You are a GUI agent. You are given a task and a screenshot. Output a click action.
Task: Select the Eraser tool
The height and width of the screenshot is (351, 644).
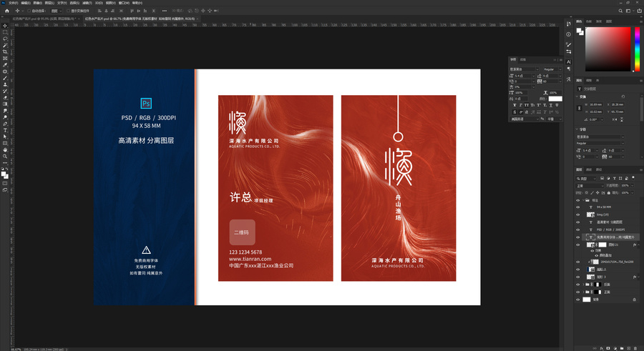pyautogui.click(x=5, y=97)
